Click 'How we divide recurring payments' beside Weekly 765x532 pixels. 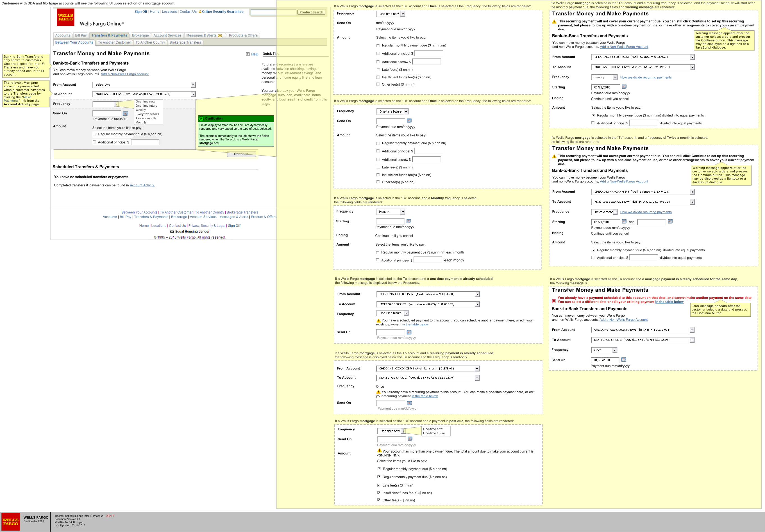[646, 77]
